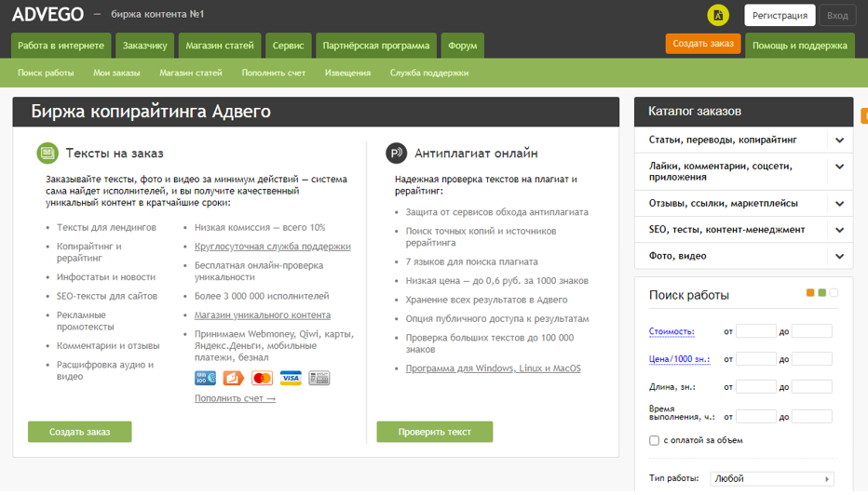
Task: Open «Партнёрская программа» menu tab
Action: [x=376, y=46]
